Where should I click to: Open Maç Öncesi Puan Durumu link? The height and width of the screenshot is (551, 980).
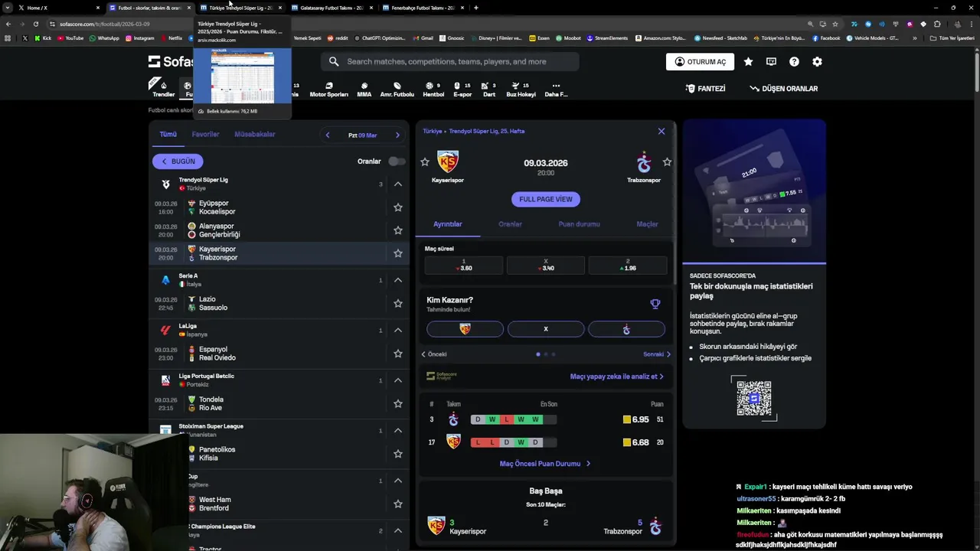545,464
